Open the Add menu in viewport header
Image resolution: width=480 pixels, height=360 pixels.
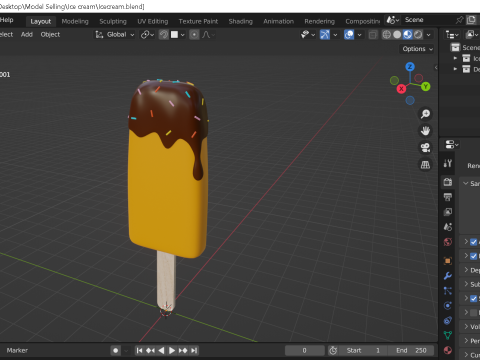pyautogui.click(x=27, y=35)
